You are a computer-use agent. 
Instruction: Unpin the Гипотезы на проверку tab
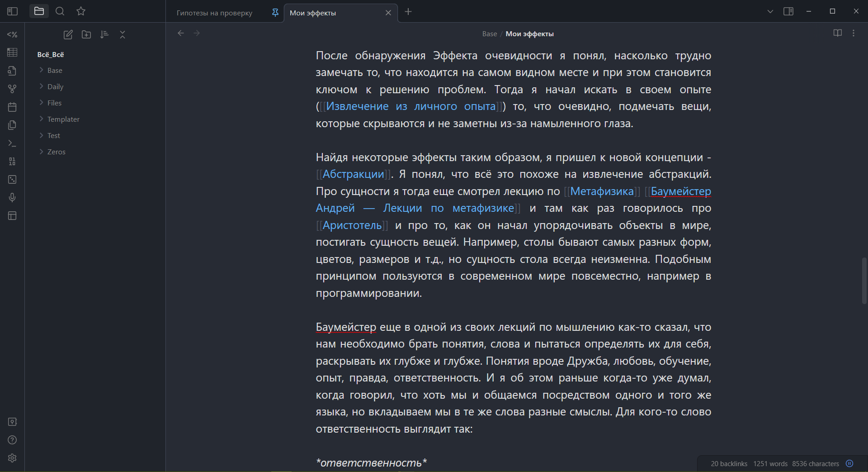pos(275,13)
